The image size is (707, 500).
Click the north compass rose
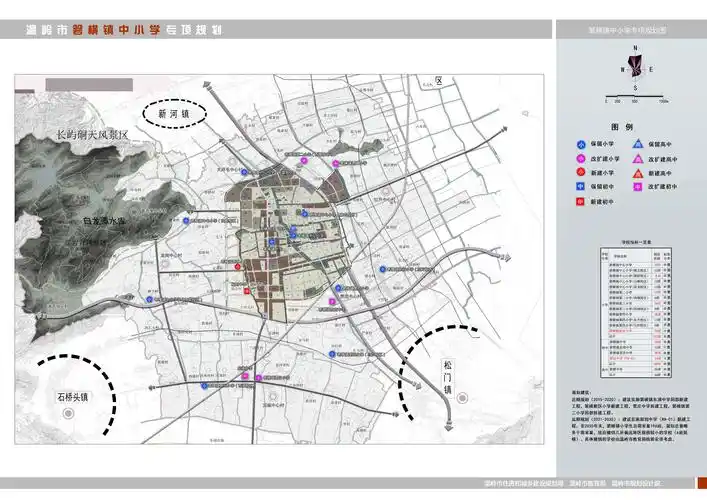click(634, 69)
